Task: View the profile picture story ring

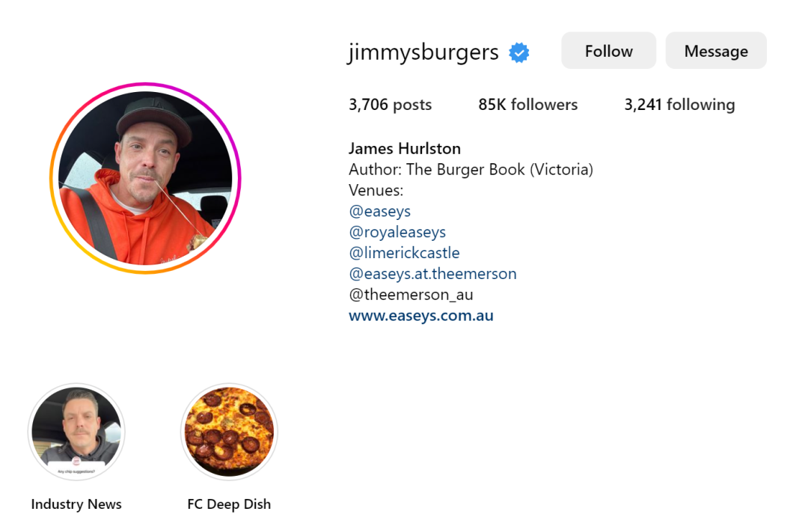Action: click(x=145, y=178)
